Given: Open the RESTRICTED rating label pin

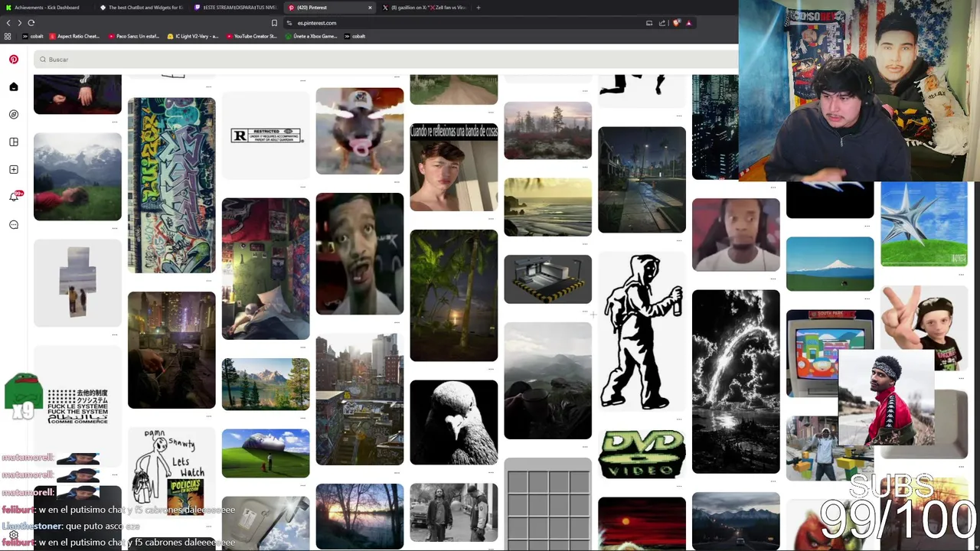Looking at the screenshot, I should (x=266, y=135).
